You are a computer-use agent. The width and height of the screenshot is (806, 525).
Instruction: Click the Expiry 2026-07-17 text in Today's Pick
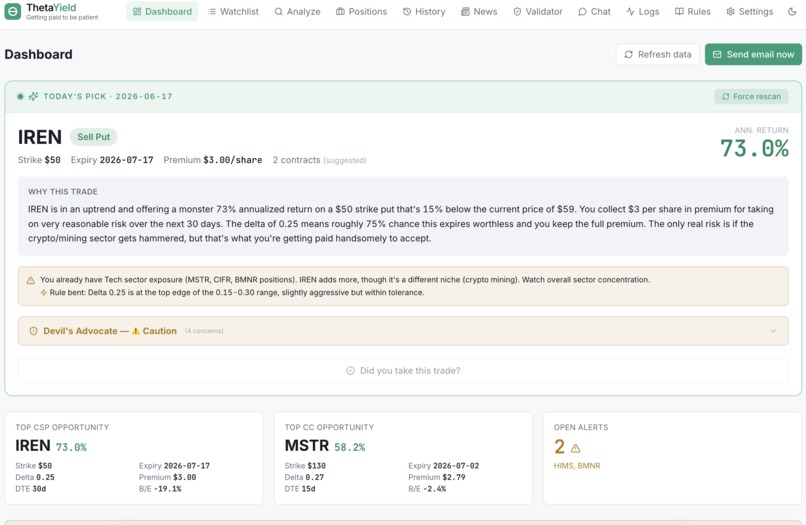(x=112, y=160)
